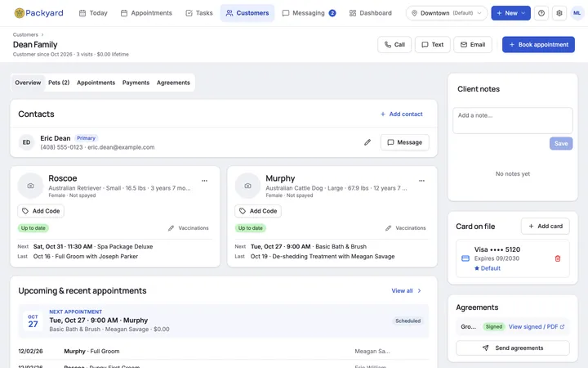Go to Messaging in top navigation
The height and width of the screenshot is (368, 588).
[x=309, y=13]
